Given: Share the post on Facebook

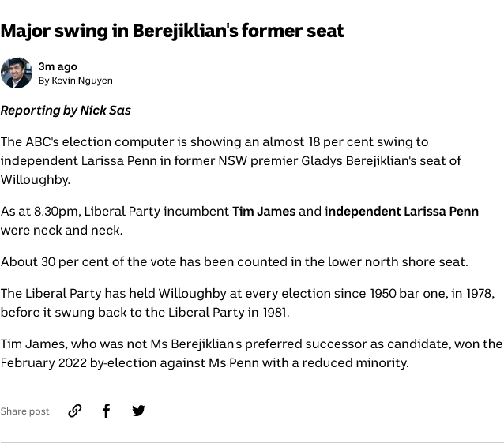Looking at the screenshot, I should pos(107,411).
